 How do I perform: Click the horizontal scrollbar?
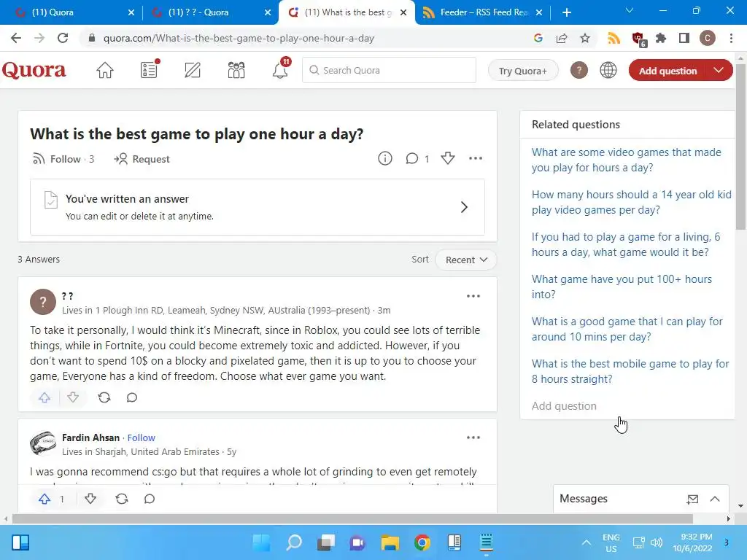(x=352, y=518)
